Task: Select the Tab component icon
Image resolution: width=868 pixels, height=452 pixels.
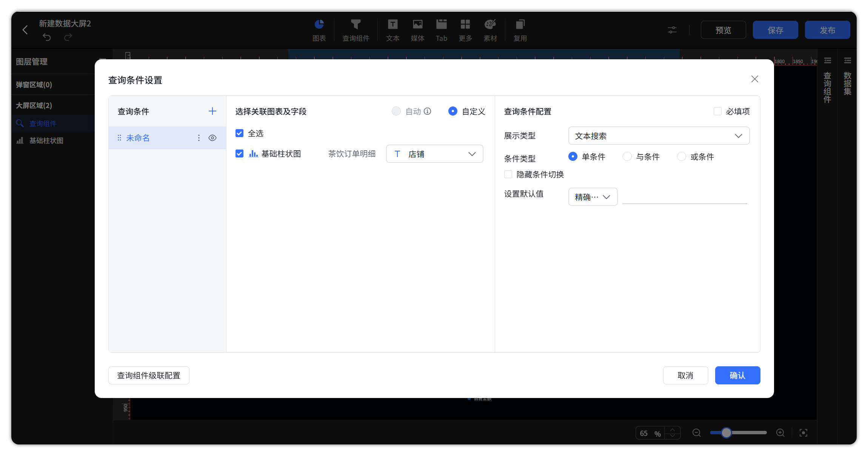Action: [441, 30]
